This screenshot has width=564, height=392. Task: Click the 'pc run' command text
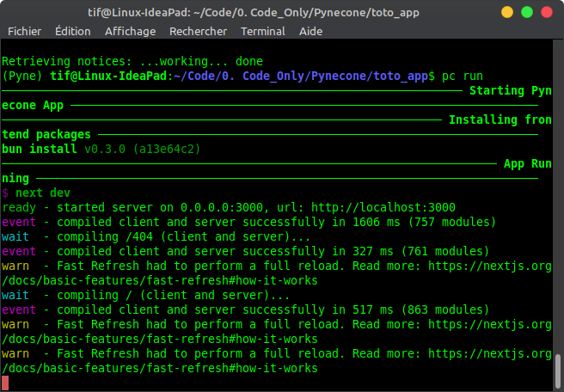click(463, 76)
